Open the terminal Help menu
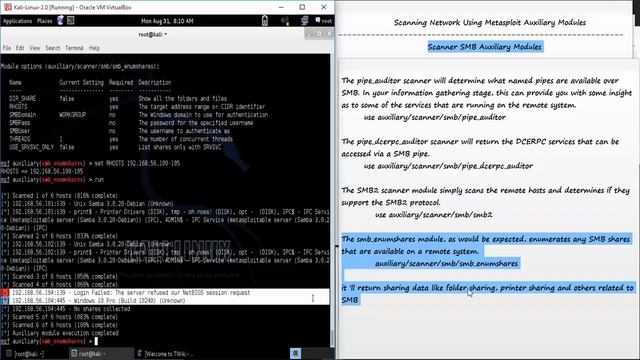Screen dimensions: 640x360 tap(94, 48)
